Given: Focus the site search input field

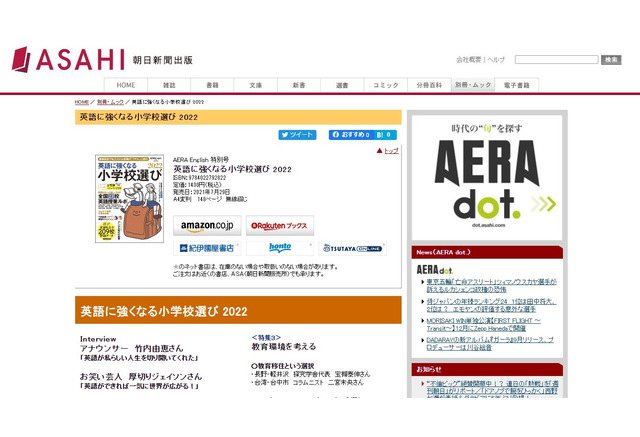Looking at the screenshot, I should pos(556,60).
